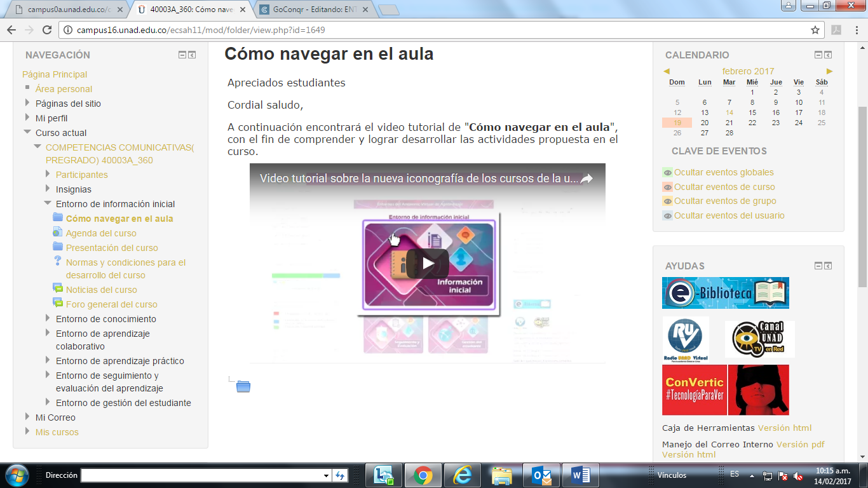Toggle Ocultar eventos de curso eye icon
This screenshot has width=868, height=488.
click(667, 187)
